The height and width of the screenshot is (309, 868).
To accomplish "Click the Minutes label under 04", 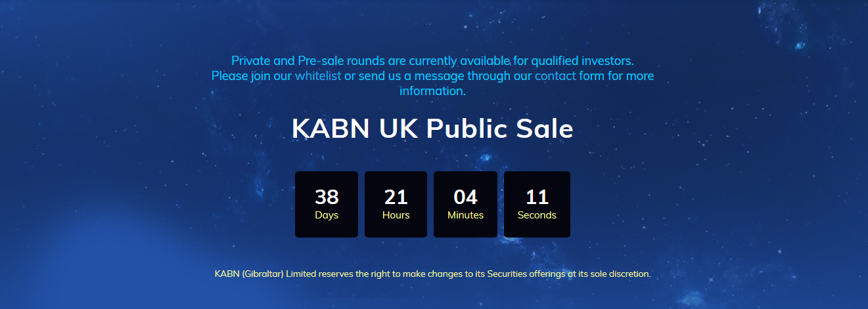I will coord(466,215).
